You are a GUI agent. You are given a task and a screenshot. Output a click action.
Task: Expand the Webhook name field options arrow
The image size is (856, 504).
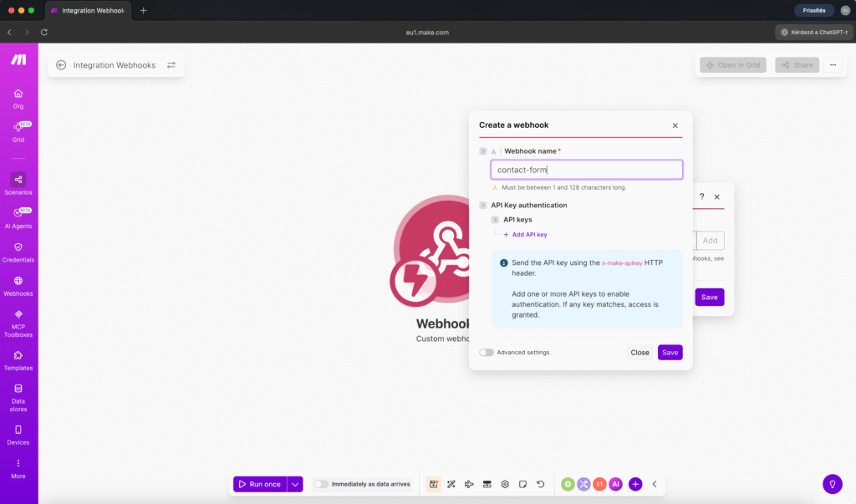pyautogui.click(x=482, y=151)
